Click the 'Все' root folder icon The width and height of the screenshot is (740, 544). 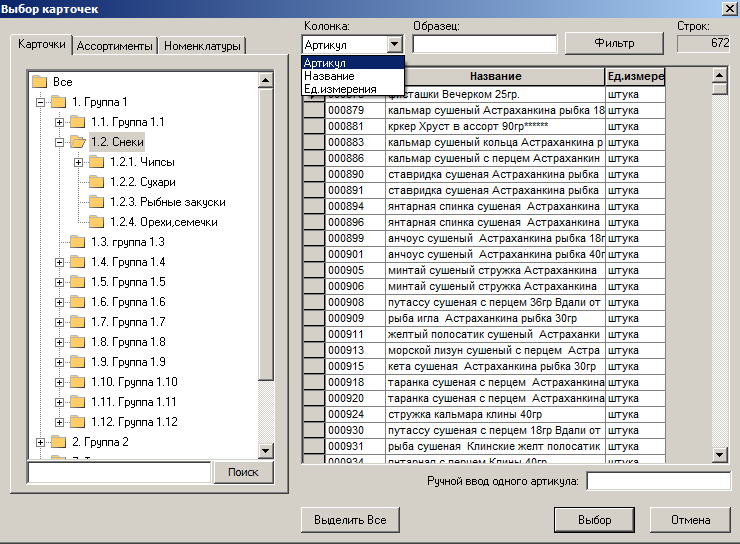(x=40, y=82)
